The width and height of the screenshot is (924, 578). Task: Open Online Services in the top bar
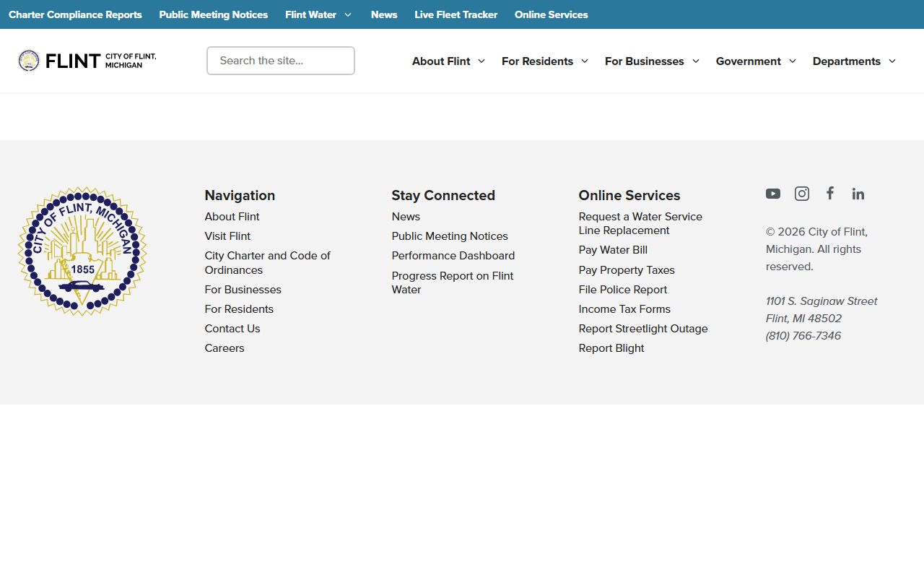(552, 14)
